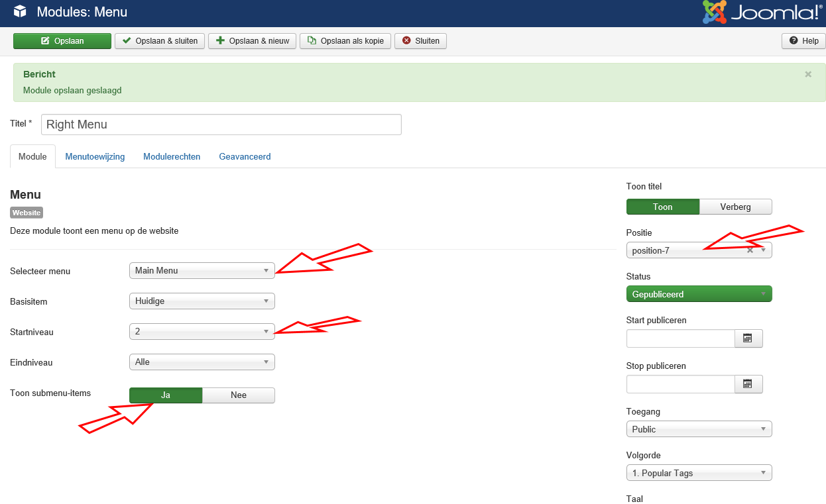Click the Joomla logo in header

pyautogui.click(x=762, y=13)
